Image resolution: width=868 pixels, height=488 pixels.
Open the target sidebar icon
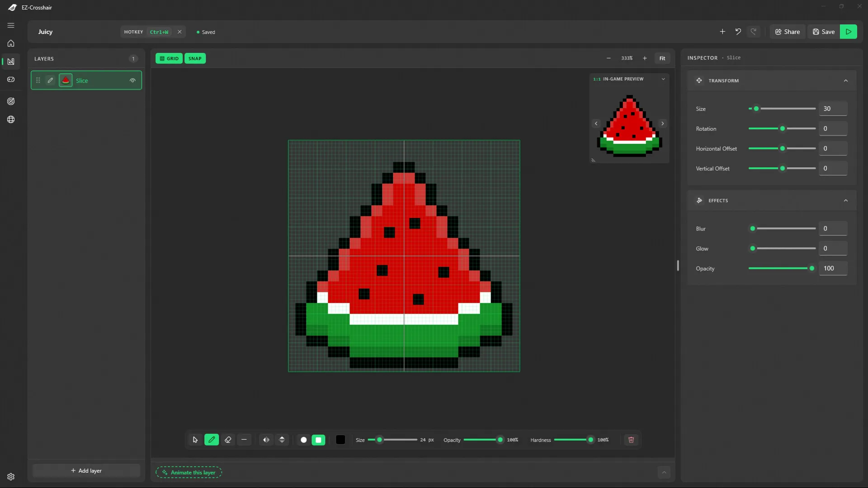click(x=11, y=101)
